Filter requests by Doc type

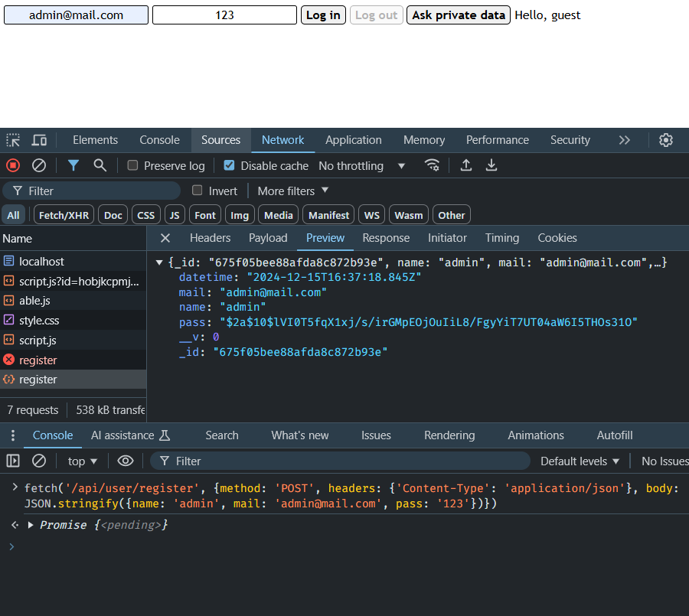tap(113, 215)
